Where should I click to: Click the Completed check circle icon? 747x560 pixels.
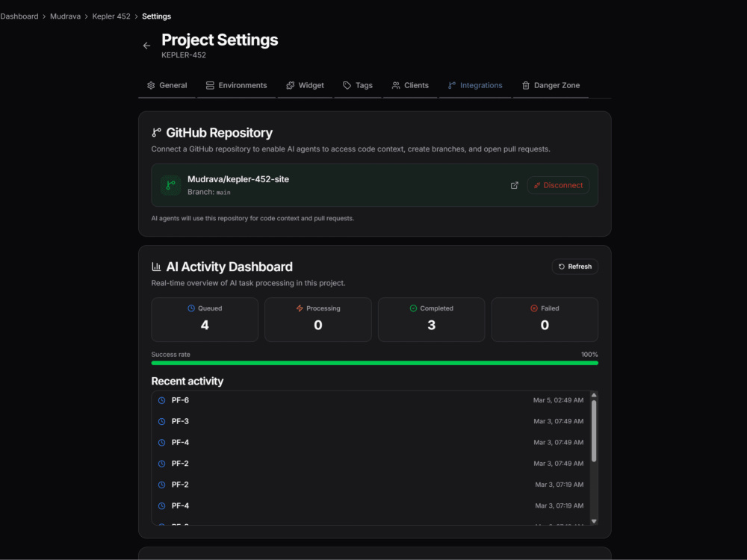click(413, 308)
